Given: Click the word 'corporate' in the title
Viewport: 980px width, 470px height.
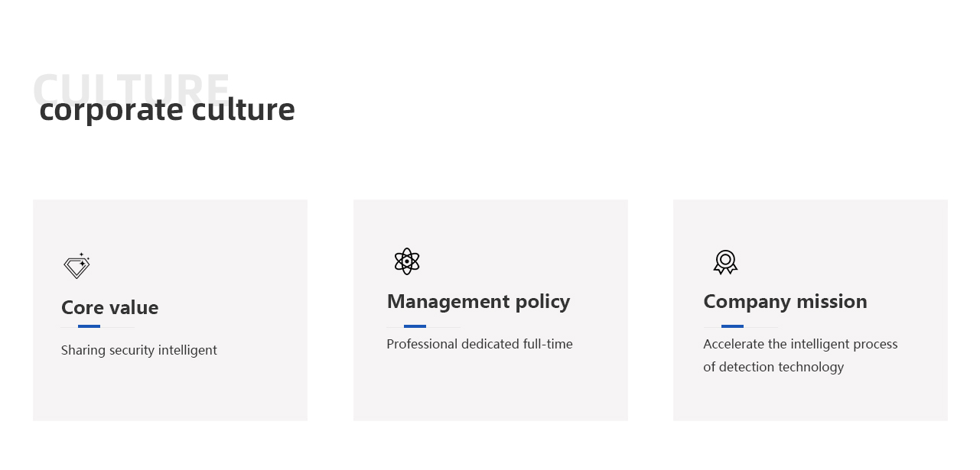Looking at the screenshot, I should click(112, 111).
